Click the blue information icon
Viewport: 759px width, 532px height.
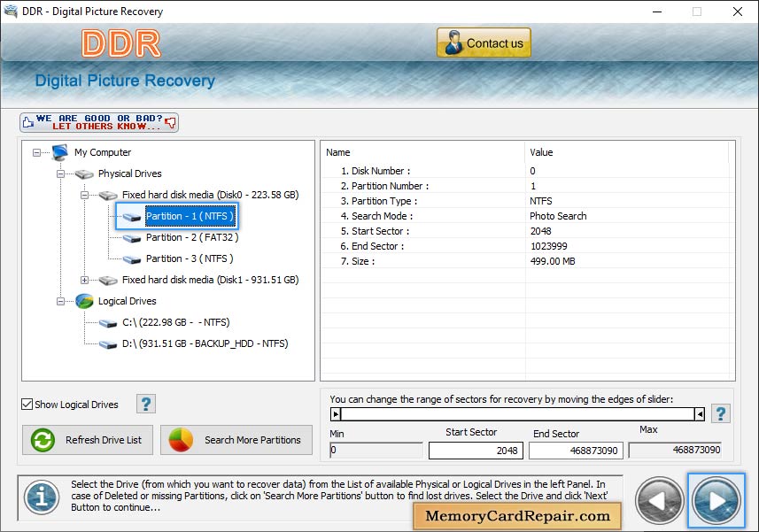[x=42, y=497]
